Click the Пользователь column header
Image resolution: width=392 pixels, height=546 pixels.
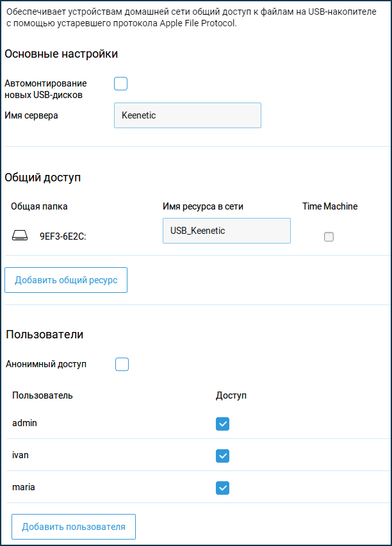click(x=42, y=395)
